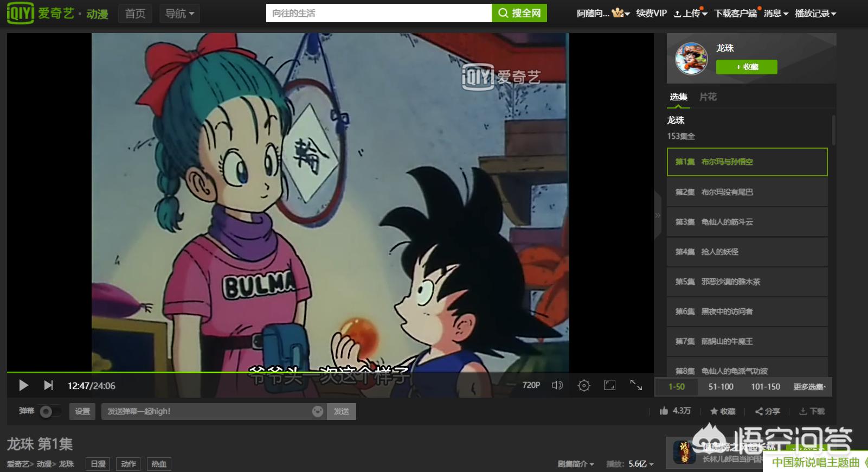Play the video with the play button
This screenshot has width=868, height=472.
coord(23,385)
